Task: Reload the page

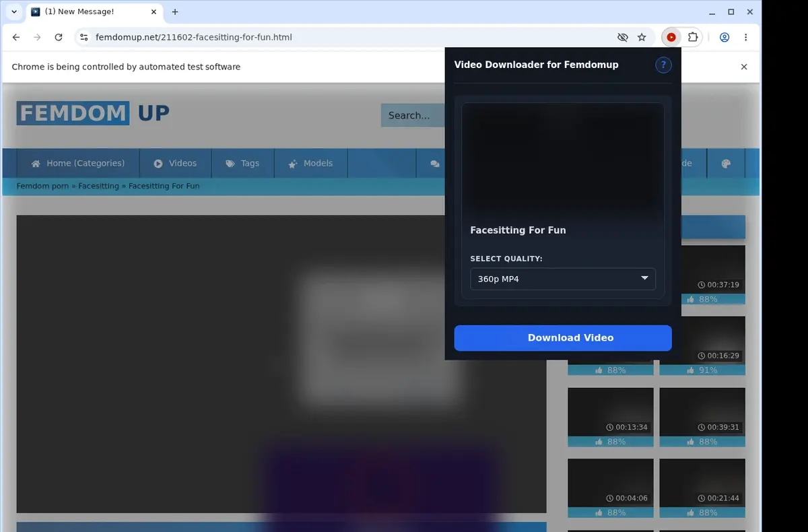Action: pos(59,38)
